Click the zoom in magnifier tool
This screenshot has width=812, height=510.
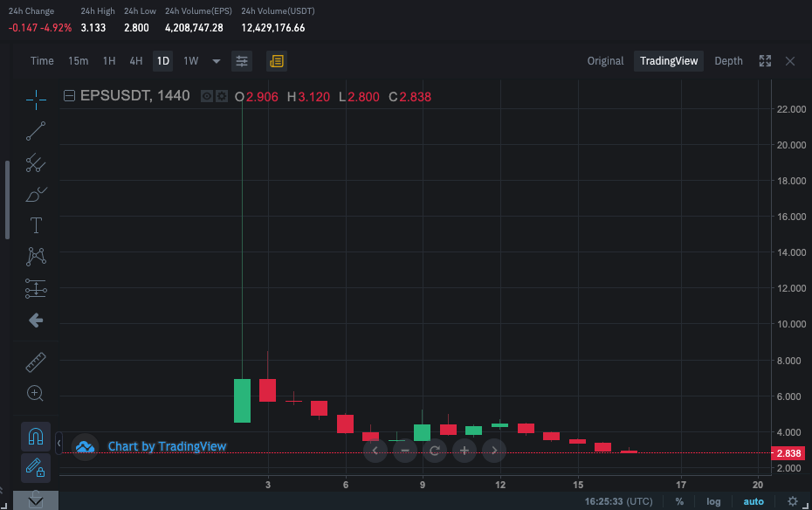pos(35,394)
